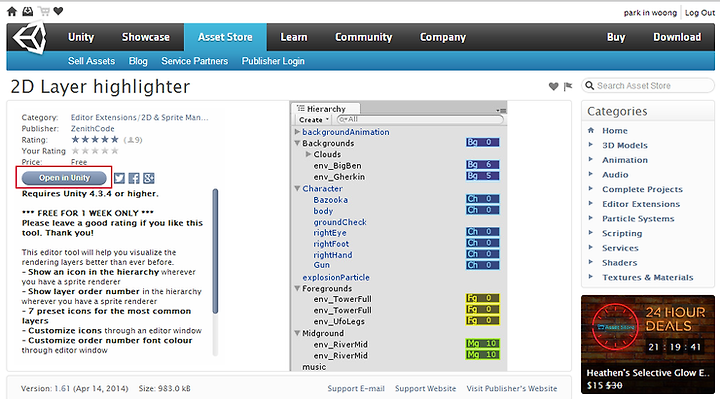This screenshot has width=720, height=399.
Task: Click the Hierarchy panel options icon
Action: (501, 110)
